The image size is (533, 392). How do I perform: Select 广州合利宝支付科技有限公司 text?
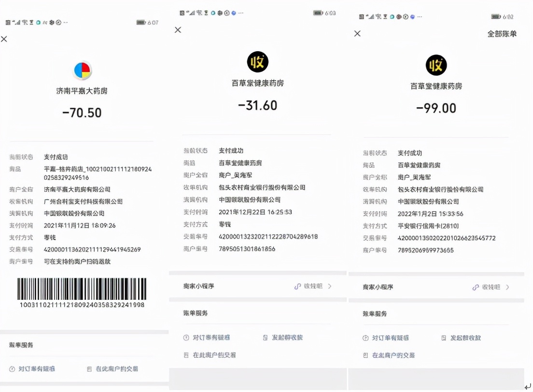83,202
